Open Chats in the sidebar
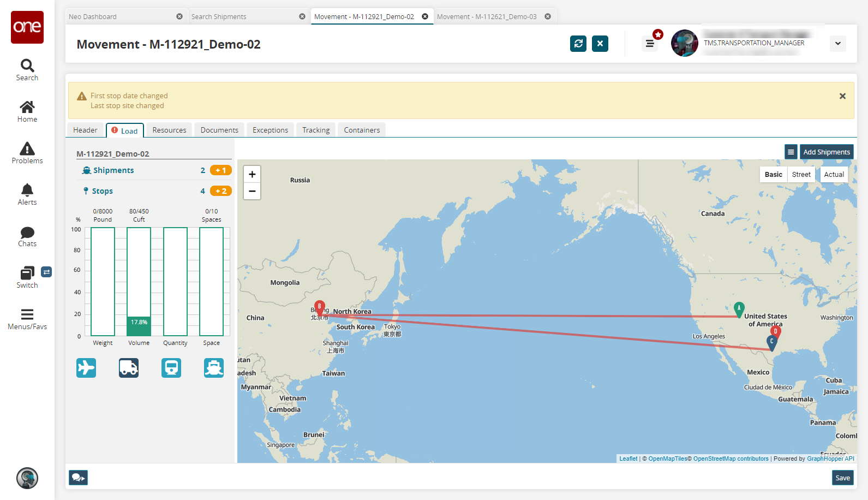The height and width of the screenshot is (500, 868). 27,236
